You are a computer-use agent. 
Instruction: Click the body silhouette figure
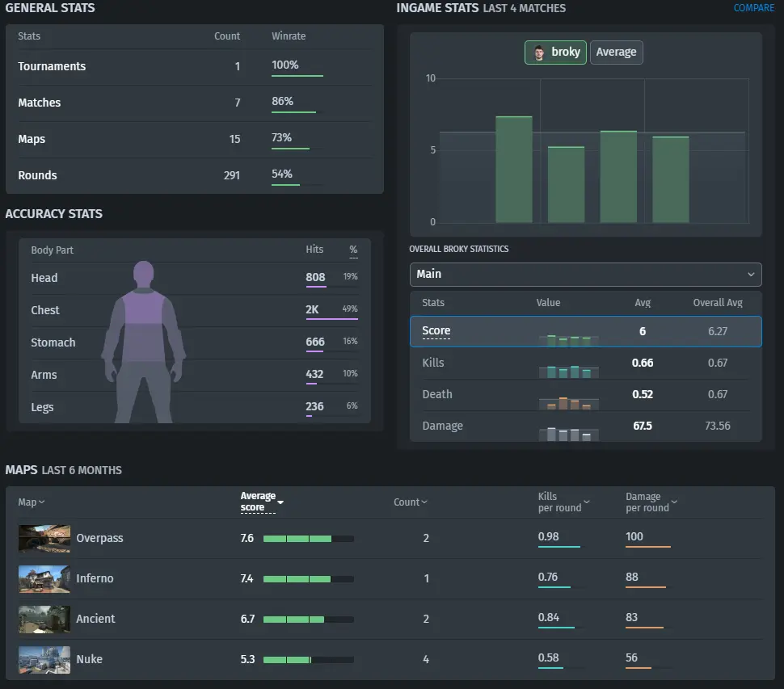click(x=144, y=342)
